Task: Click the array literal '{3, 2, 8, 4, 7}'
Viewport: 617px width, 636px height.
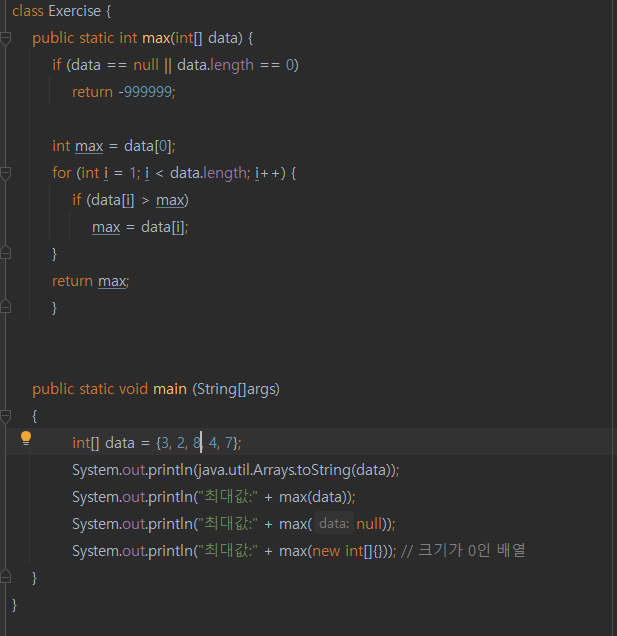Action: [x=197, y=443]
